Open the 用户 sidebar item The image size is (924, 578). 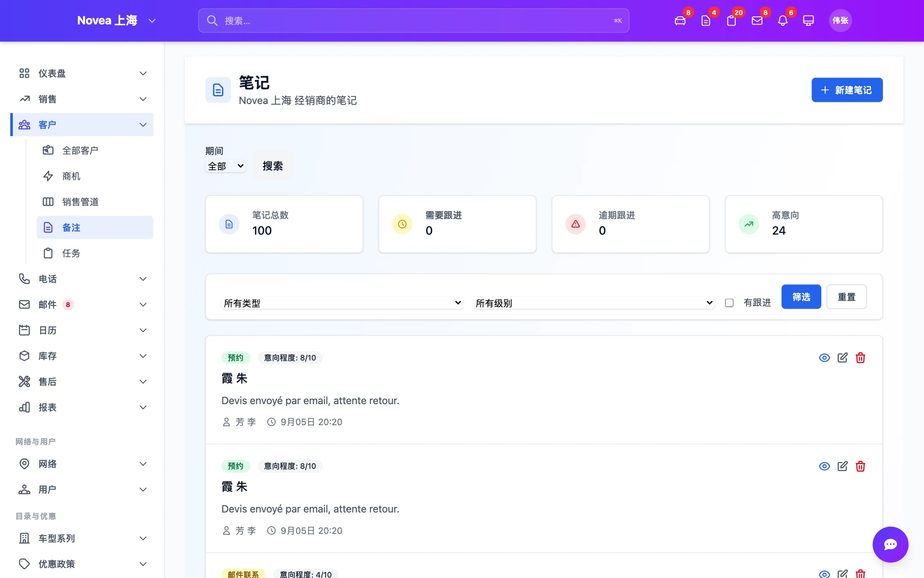tap(82, 489)
